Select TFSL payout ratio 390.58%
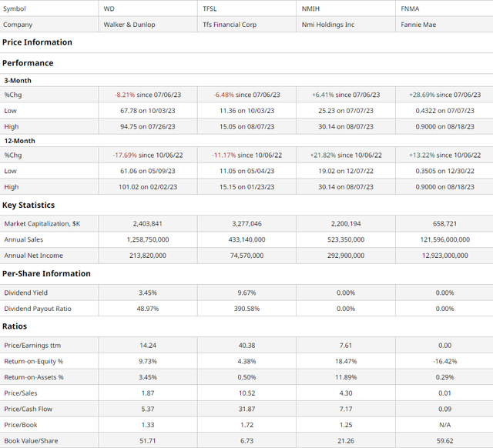The width and height of the screenshot is (493, 448). coord(246,309)
